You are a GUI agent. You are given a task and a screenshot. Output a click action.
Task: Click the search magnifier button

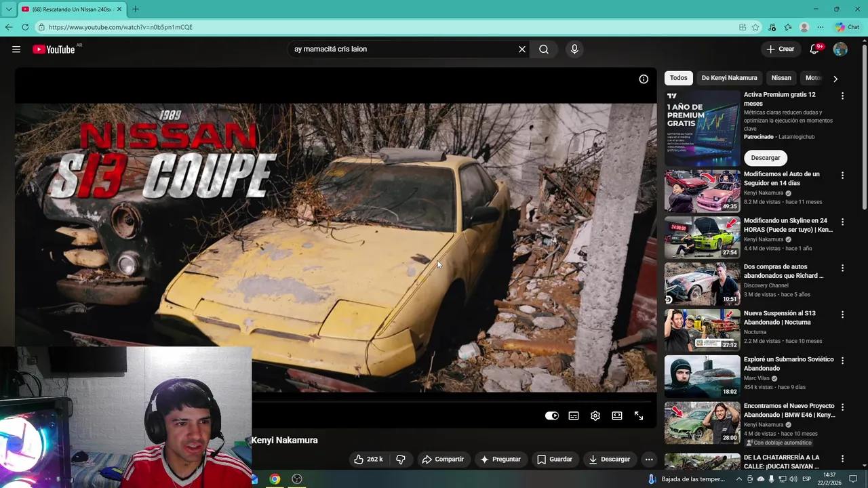(544, 49)
